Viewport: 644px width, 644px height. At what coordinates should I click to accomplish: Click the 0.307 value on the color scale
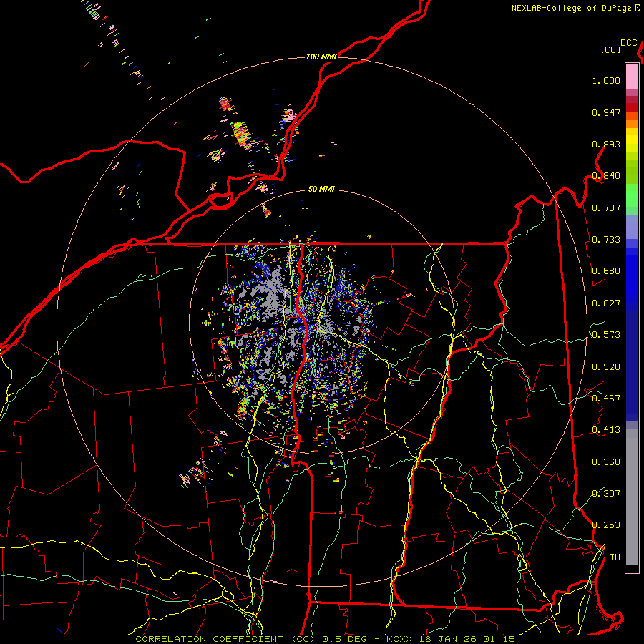606,493
